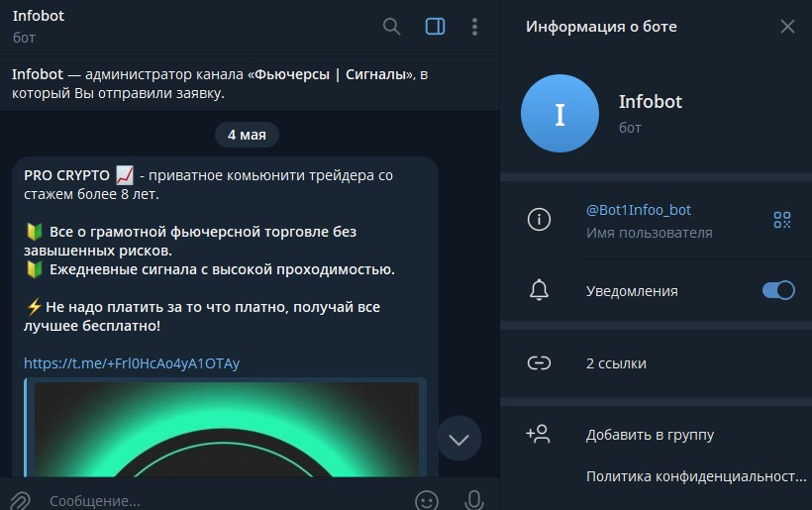Click the paperclip attach icon

point(20,500)
